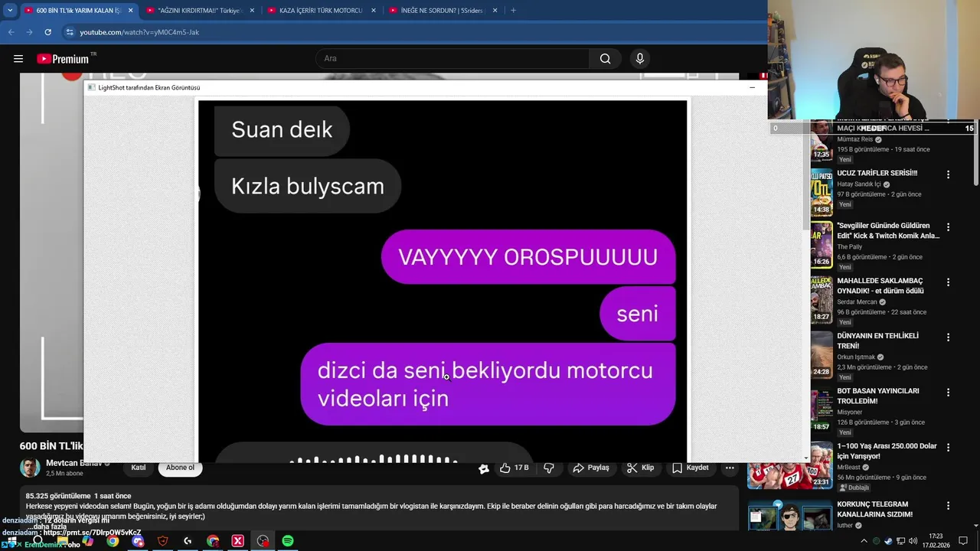Open Logitech G HUB from taskbar
Screen dimensions: 980x551
pos(188,541)
